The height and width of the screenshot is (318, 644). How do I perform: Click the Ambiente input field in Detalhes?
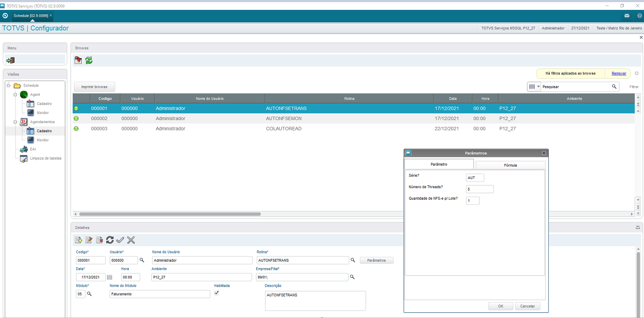coord(202,277)
